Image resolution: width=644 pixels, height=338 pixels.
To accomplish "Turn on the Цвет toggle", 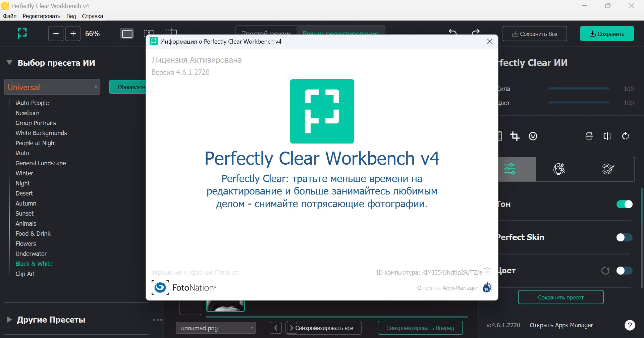I will [624, 270].
